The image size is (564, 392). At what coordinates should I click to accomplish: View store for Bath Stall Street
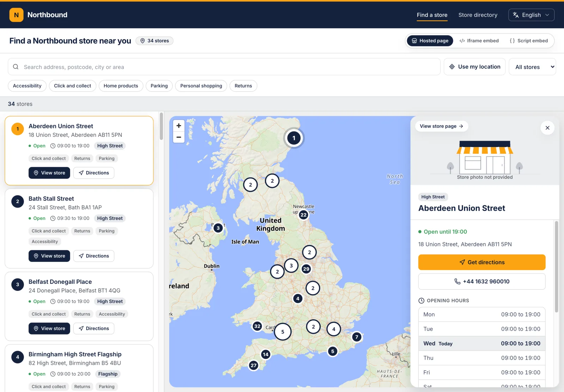click(x=49, y=256)
